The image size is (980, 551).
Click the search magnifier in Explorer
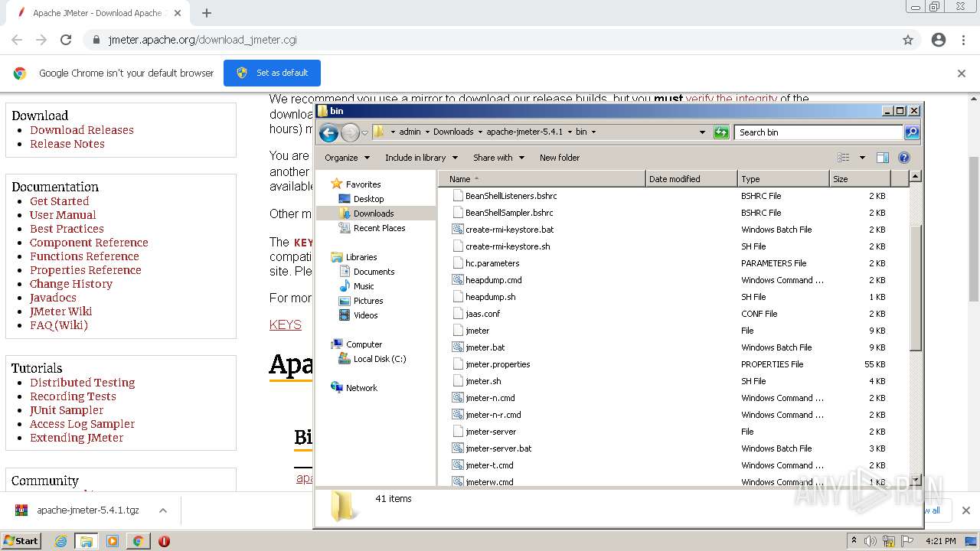click(x=911, y=132)
